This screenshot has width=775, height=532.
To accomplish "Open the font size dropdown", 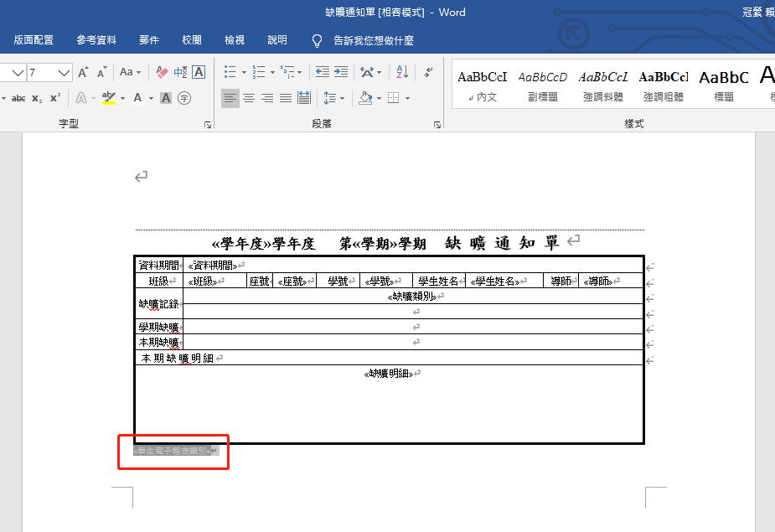I will (64, 73).
